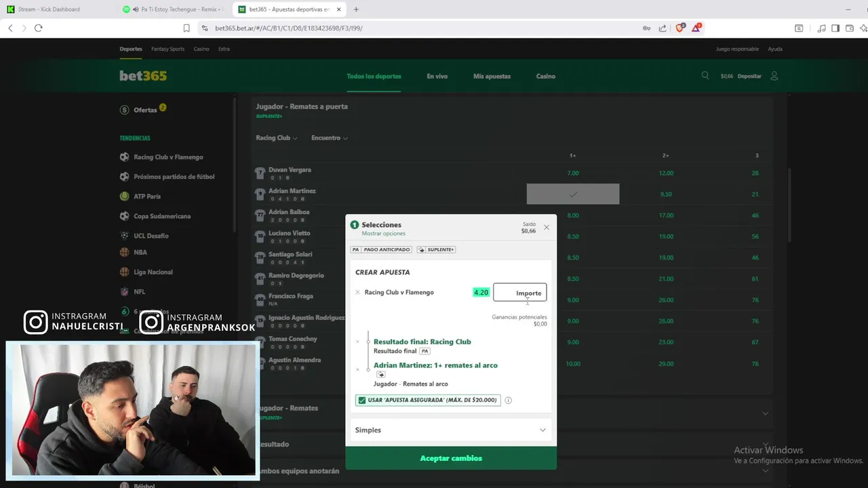Close the bet365 browser tab

click(338, 9)
